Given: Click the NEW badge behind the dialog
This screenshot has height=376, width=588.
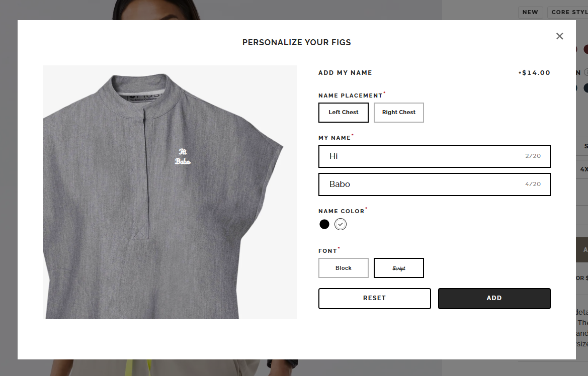Looking at the screenshot, I should click(530, 12).
